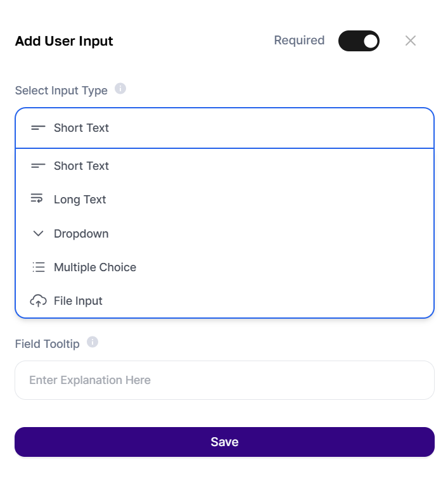Close the Add User Input dialog
This screenshot has height=486, width=448.
411,41
